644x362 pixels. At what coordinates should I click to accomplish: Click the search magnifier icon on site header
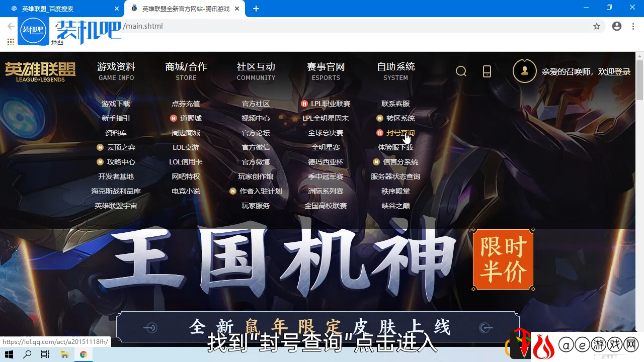(461, 71)
